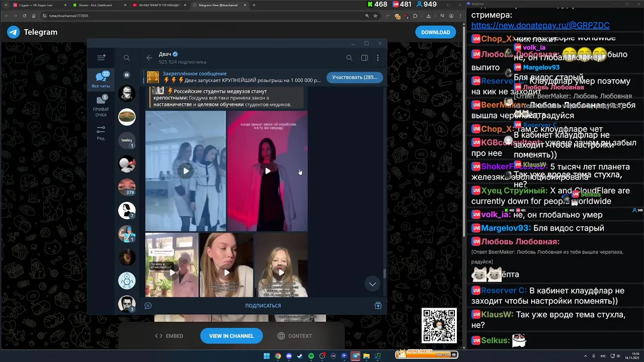
Task: Open the chat with 379 unread badge
Action: (x=127, y=187)
